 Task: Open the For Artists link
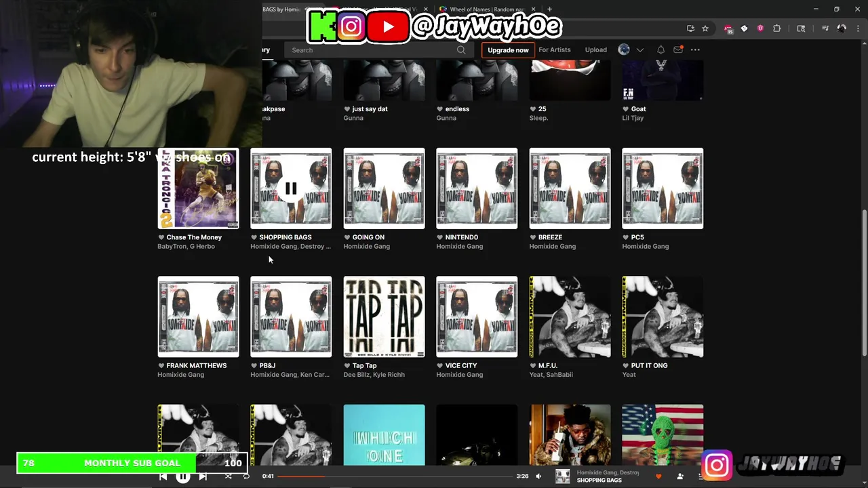(555, 49)
